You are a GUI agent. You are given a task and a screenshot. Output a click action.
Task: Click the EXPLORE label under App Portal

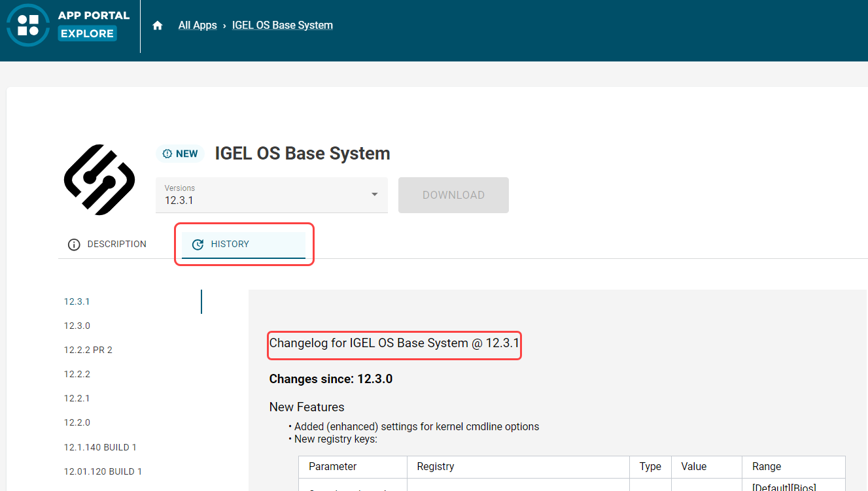[x=87, y=33]
